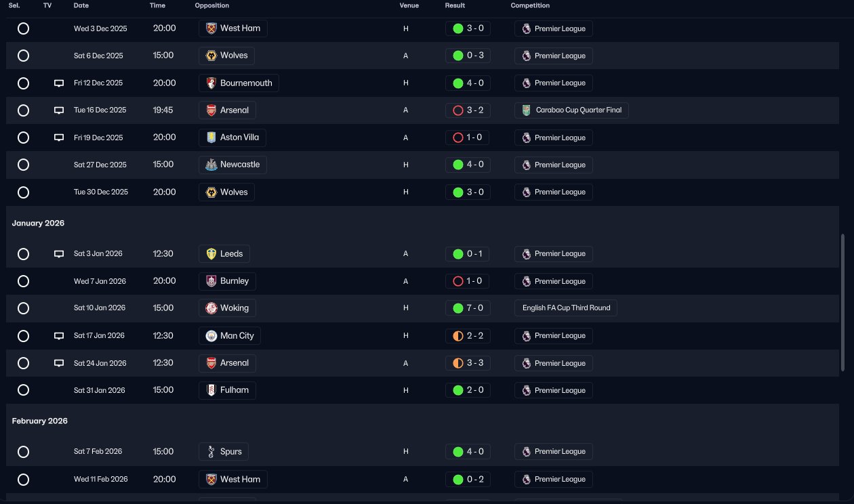The height and width of the screenshot is (504, 854).
Task: Sort fixtures by Date column header
Action: pyautogui.click(x=81, y=5)
